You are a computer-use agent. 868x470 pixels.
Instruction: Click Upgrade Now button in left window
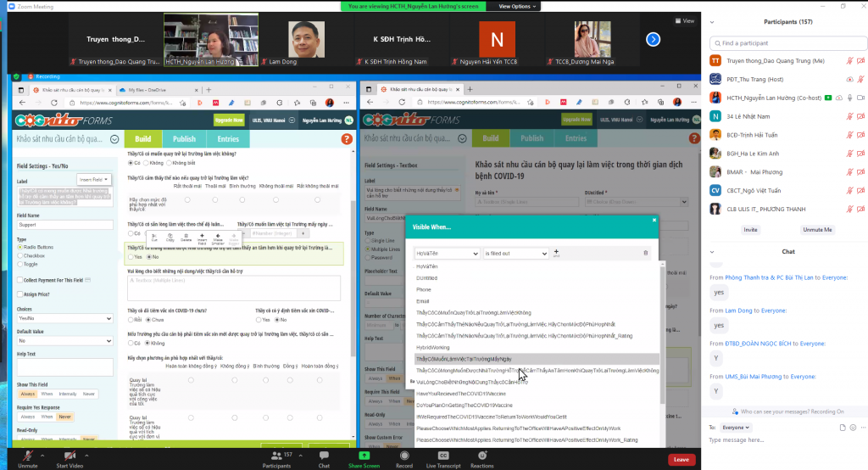(x=229, y=120)
